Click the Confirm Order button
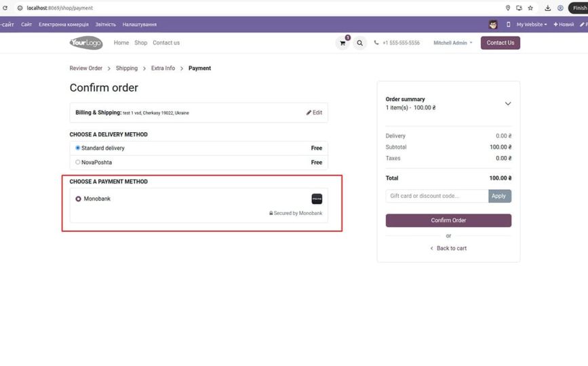Screen dimensions: 588x366 tap(448, 220)
